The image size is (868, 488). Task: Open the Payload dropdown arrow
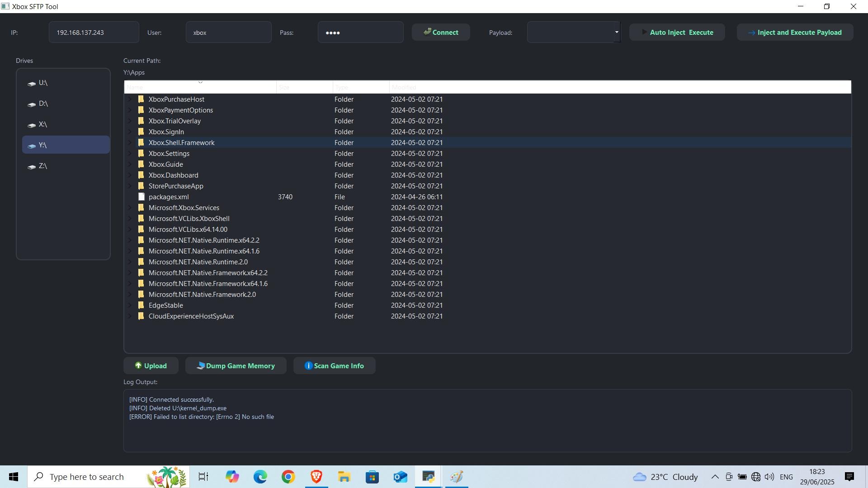[616, 32]
